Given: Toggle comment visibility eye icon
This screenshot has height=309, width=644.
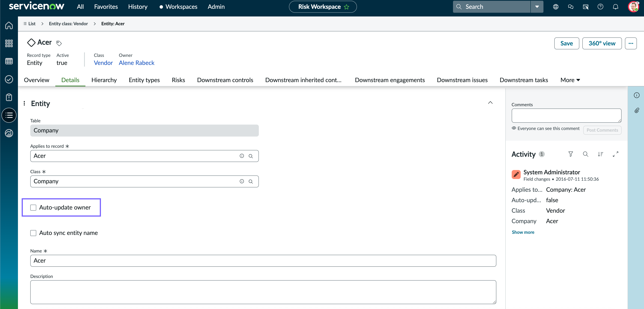Looking at the screenshot, I should coord(514,128).
